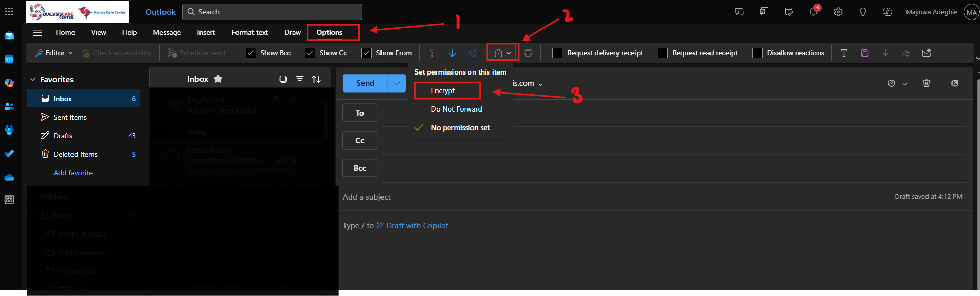Open the Mail app in left rail
The height and width of the screenshot is (296, 980).
9,35
